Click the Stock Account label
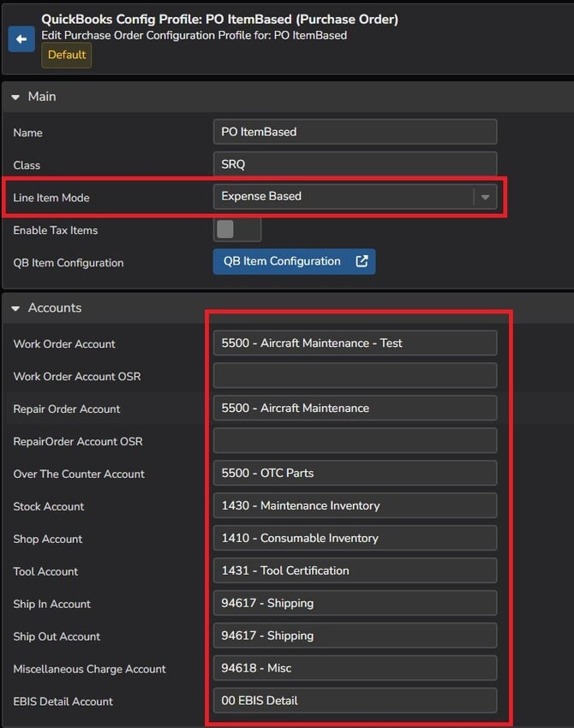Image resolution: width=574 pixels, height=728 pixels. tap(48, 506)
